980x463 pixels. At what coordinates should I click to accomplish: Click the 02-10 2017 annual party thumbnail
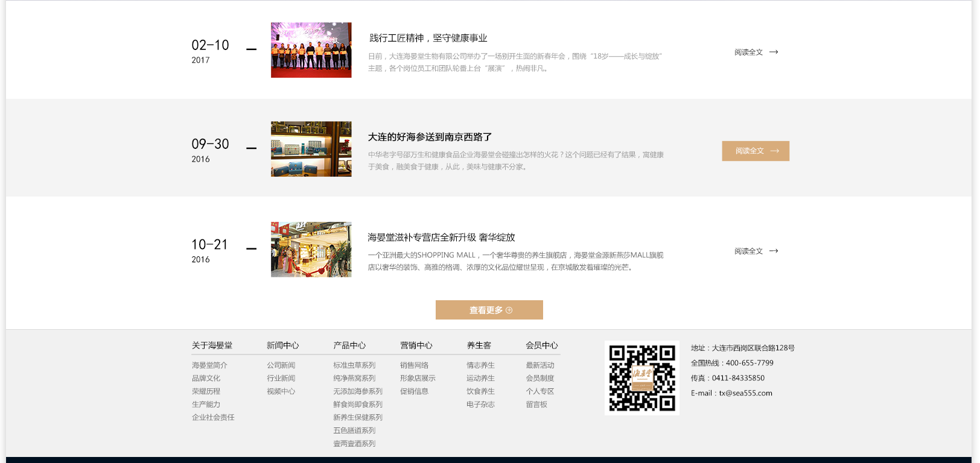311,50
